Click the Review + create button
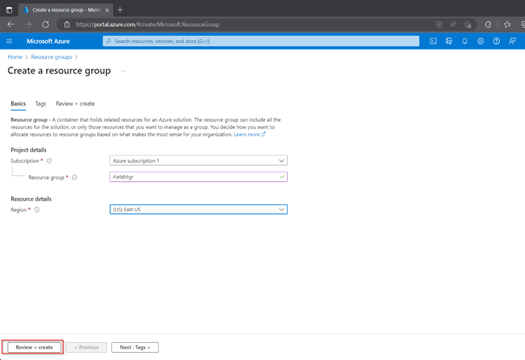 tap(34, 347)
